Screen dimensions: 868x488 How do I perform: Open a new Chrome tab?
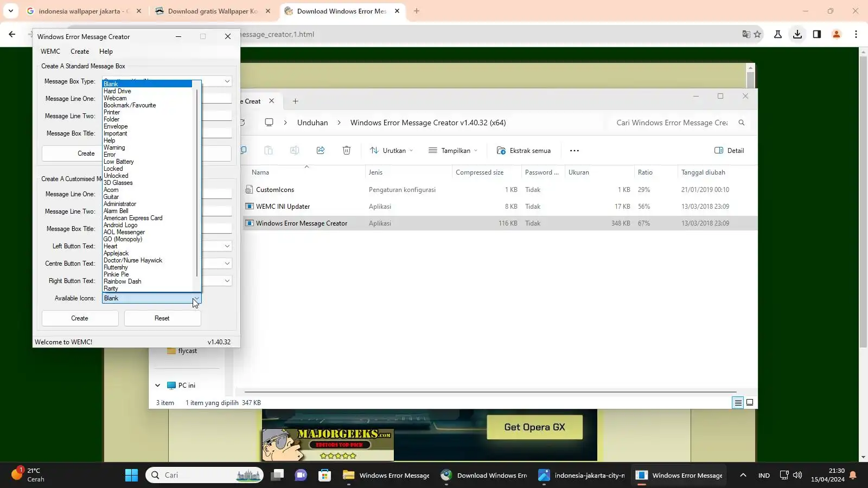click(x=417, y=11)
